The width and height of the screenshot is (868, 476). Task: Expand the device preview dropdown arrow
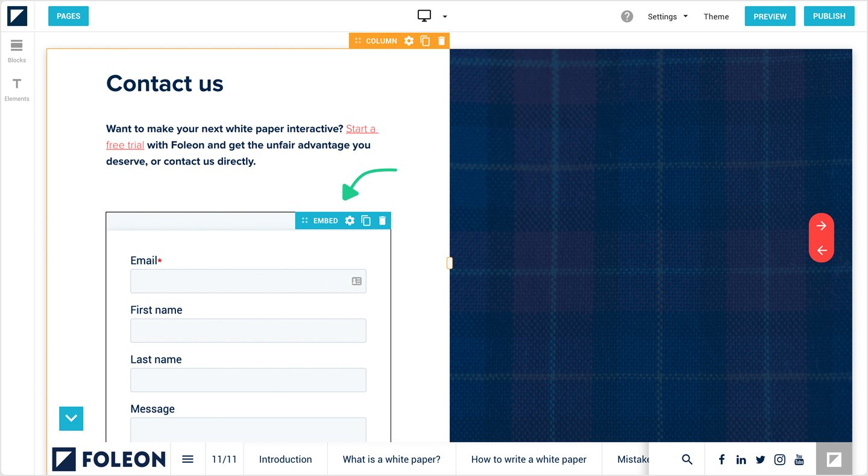445,17
